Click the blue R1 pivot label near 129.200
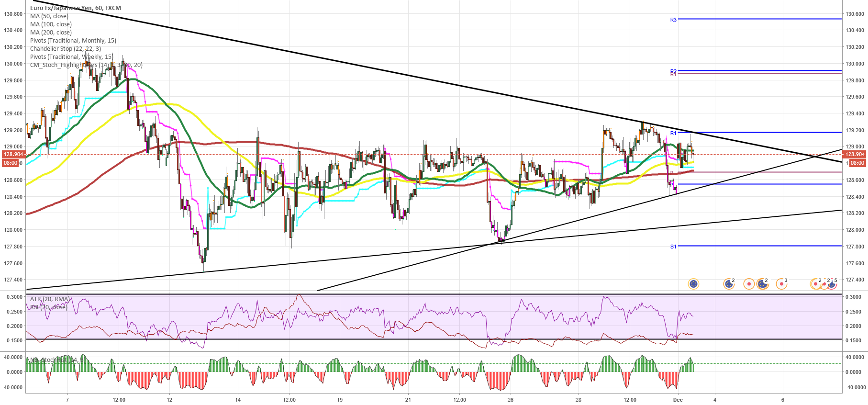Image resolution: width=868 pixels, height=405 pixels. 673,133
